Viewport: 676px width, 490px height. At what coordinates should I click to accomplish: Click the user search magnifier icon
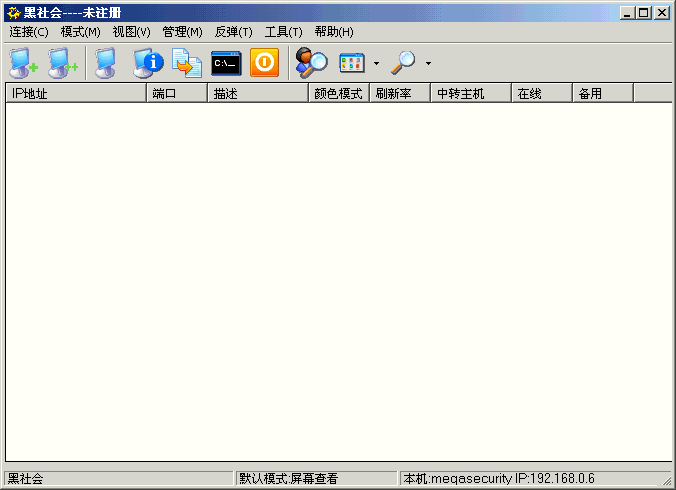[311, 63]
